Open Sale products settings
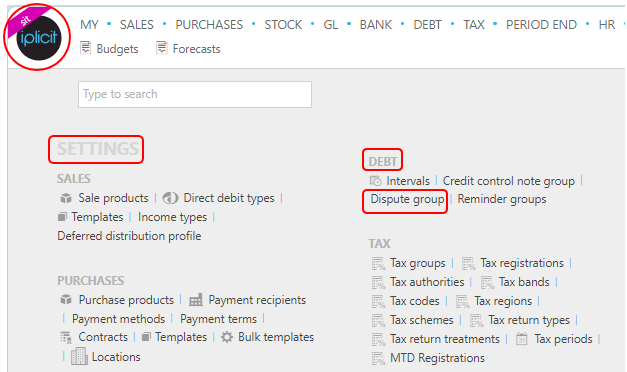 point(113,198)
